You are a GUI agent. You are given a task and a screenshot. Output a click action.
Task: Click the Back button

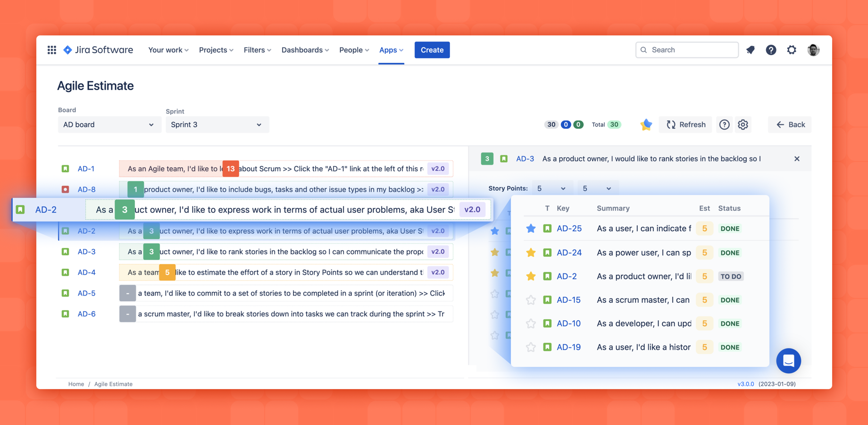[x=790, y=125]
